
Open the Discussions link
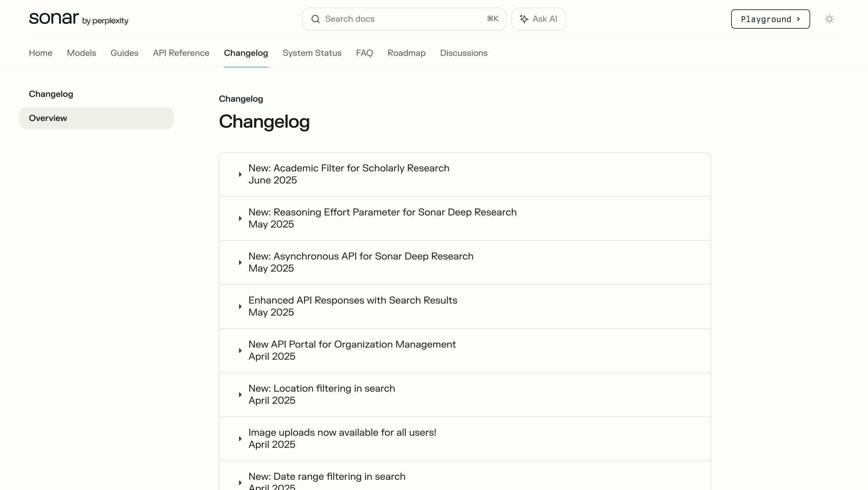coord(463,53)
